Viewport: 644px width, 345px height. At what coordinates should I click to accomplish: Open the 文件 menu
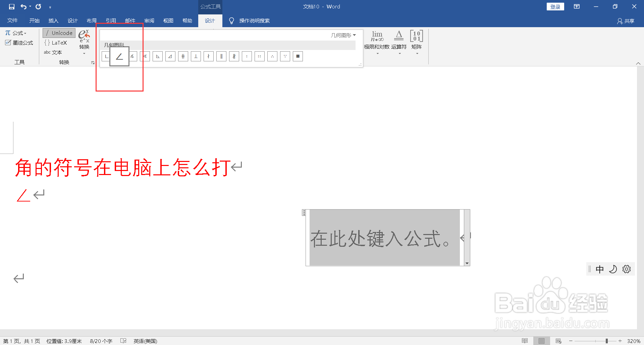[12, 20]
